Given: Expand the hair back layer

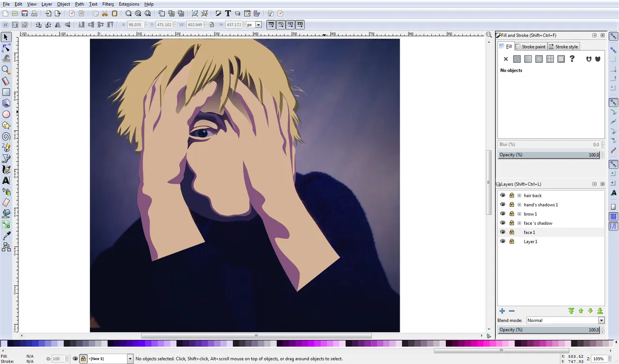Looking at the screenshot, I should (x=519, y=195).
